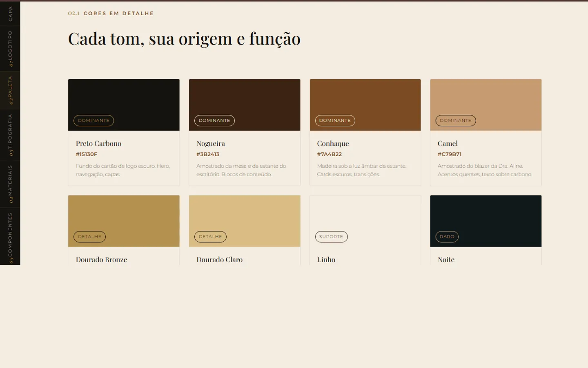Click description starting Madeira sob a luz

click(x=361, y=170)
